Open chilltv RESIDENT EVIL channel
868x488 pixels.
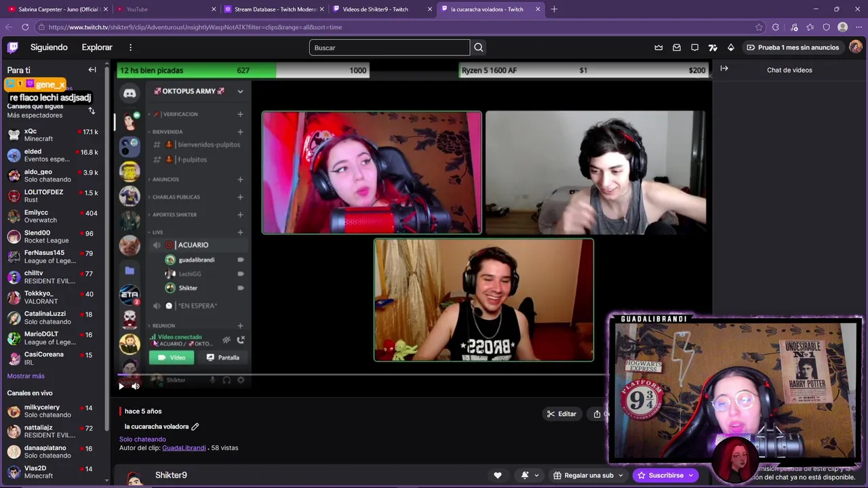pos(53,277)
